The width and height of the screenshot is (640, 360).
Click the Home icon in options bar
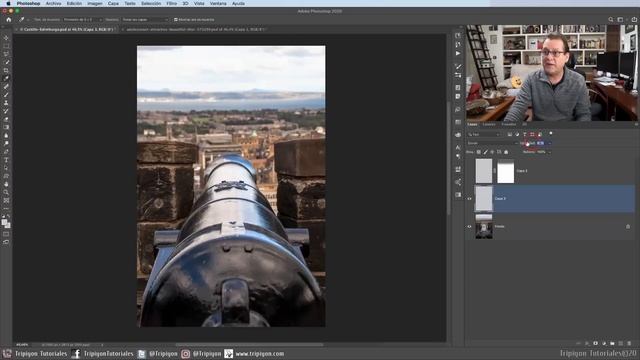click(x=9, y=19)
